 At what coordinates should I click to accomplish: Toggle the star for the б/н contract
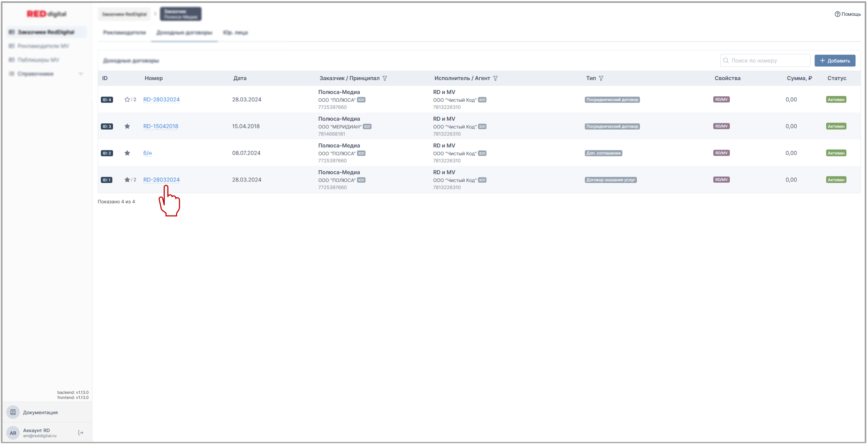click(127, 153)
